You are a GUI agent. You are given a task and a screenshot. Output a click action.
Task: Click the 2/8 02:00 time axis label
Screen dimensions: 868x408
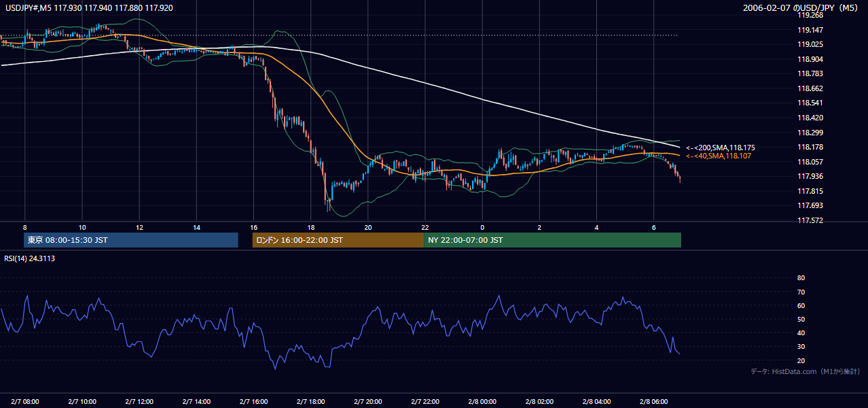[x=539, y=401]
